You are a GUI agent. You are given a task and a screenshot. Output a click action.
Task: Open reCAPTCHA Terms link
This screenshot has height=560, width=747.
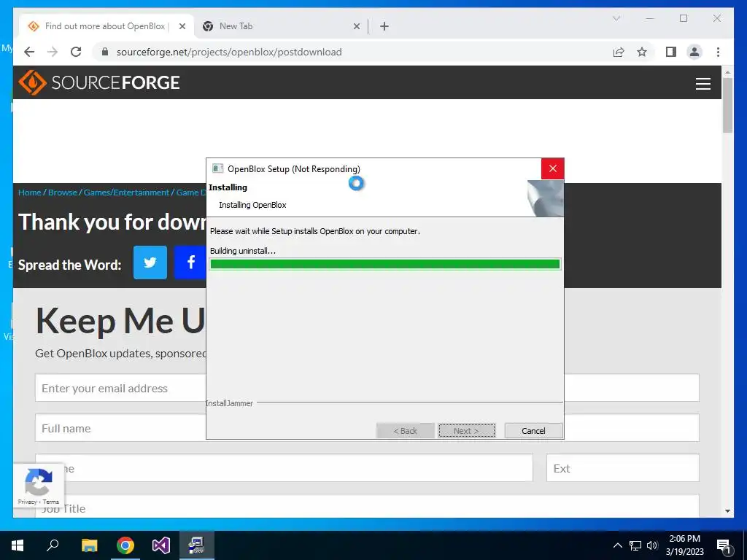[x=51, y=502]
